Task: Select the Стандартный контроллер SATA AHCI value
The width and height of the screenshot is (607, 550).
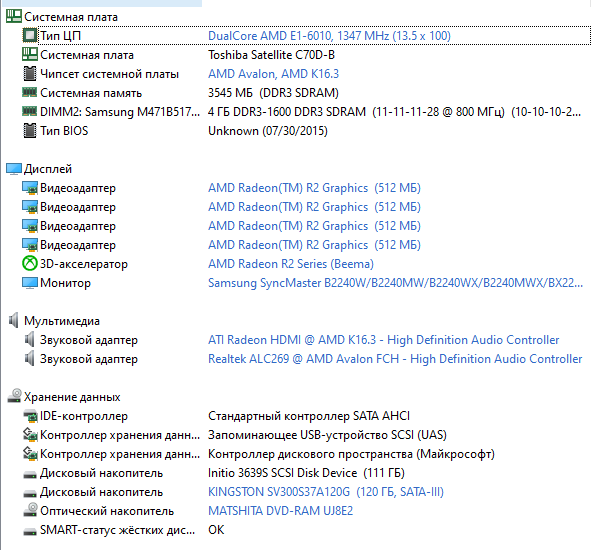Action: point(309,416)
